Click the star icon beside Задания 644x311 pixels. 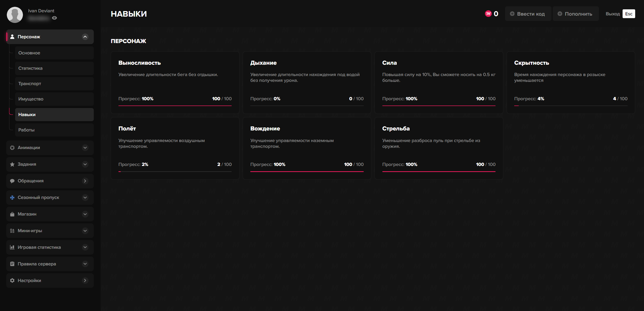coord(12,164)
